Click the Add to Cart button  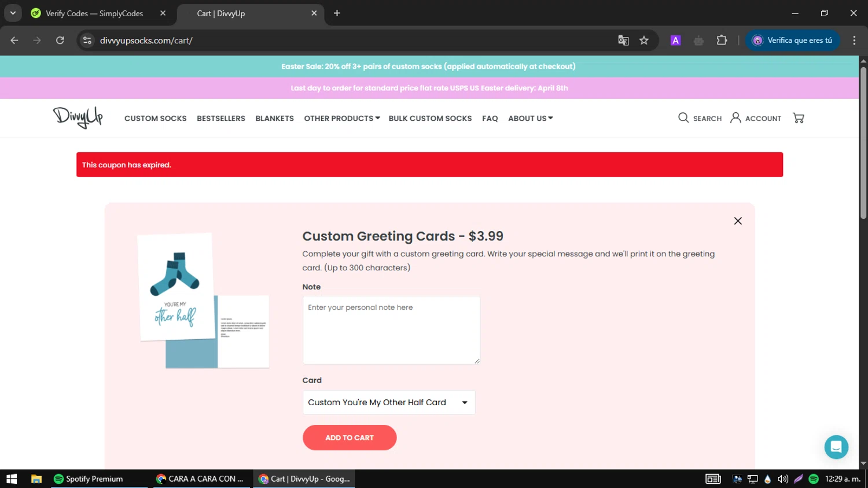coord(350,438)
